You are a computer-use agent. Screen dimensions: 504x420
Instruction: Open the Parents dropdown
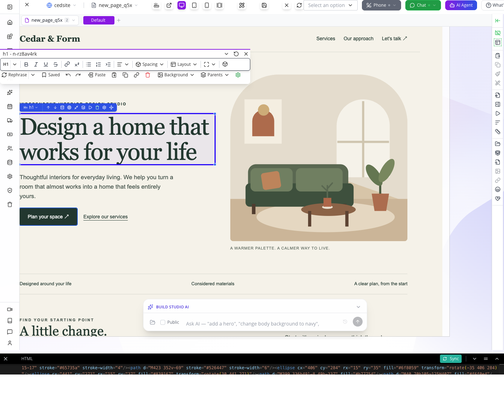tap(215, 75)
